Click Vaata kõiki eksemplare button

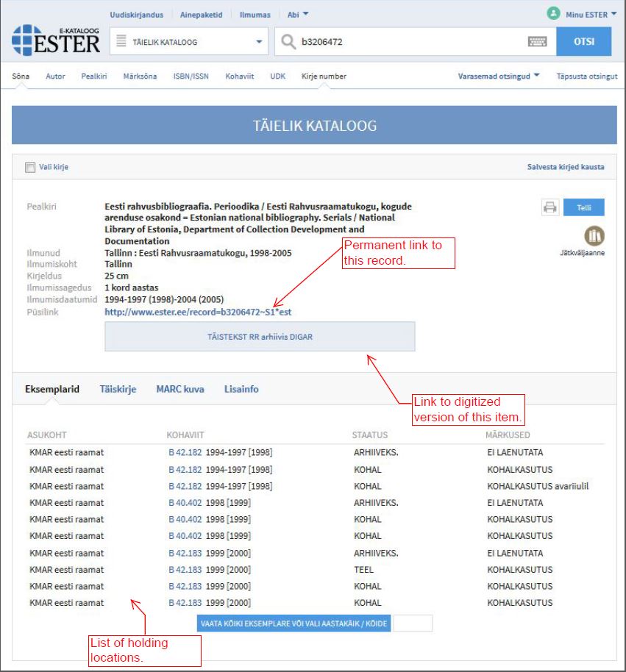click(294, 623)
